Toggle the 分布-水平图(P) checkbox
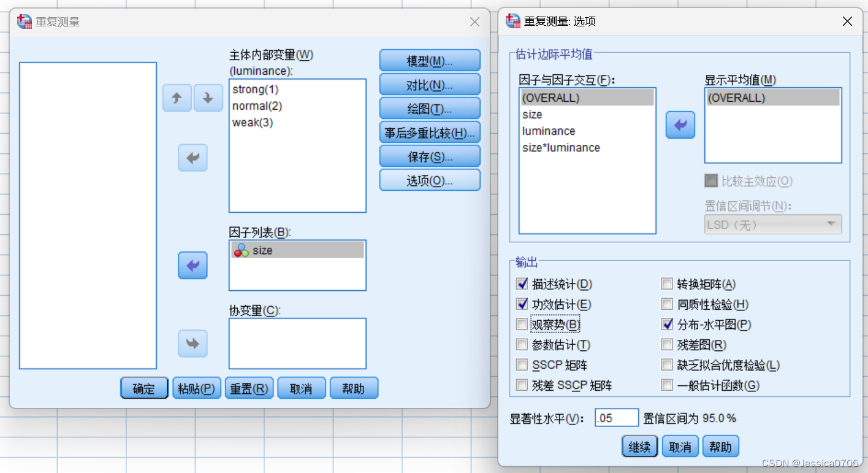The height and width of the screenshot is (473, 868). coord(667,325)
